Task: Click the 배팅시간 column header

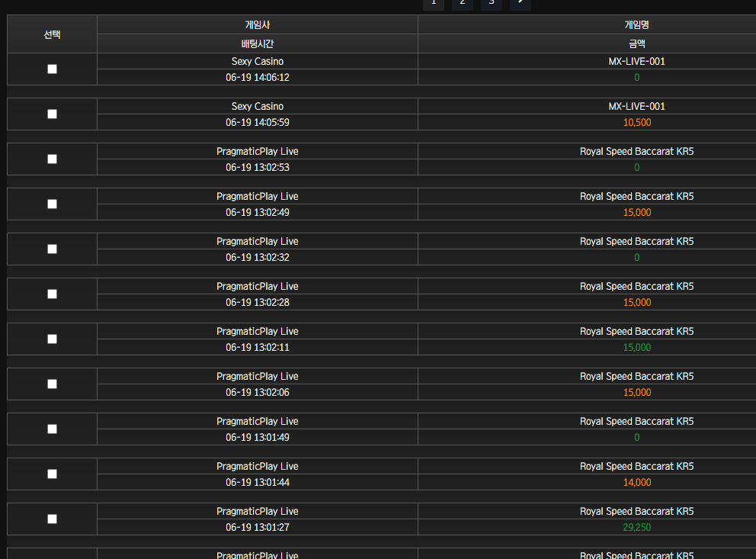Action: (258, 44)
